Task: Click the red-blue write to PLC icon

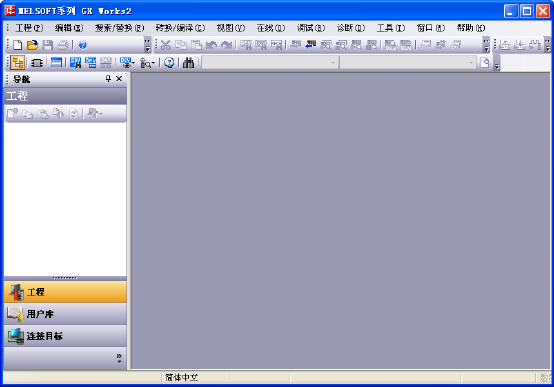Action: point(311,45)
